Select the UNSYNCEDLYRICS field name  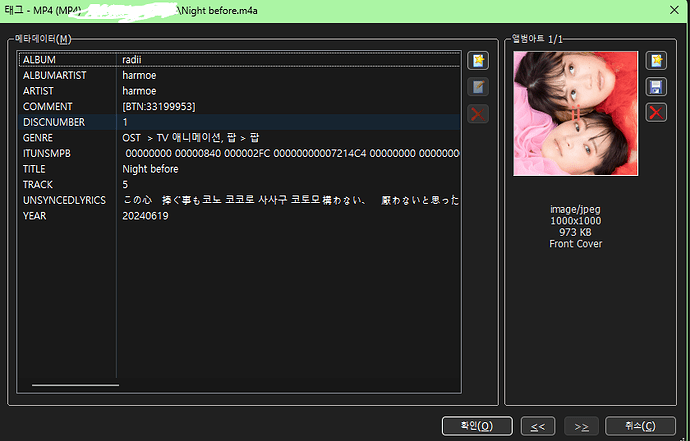pyautogui.click(x=64, y=200)
